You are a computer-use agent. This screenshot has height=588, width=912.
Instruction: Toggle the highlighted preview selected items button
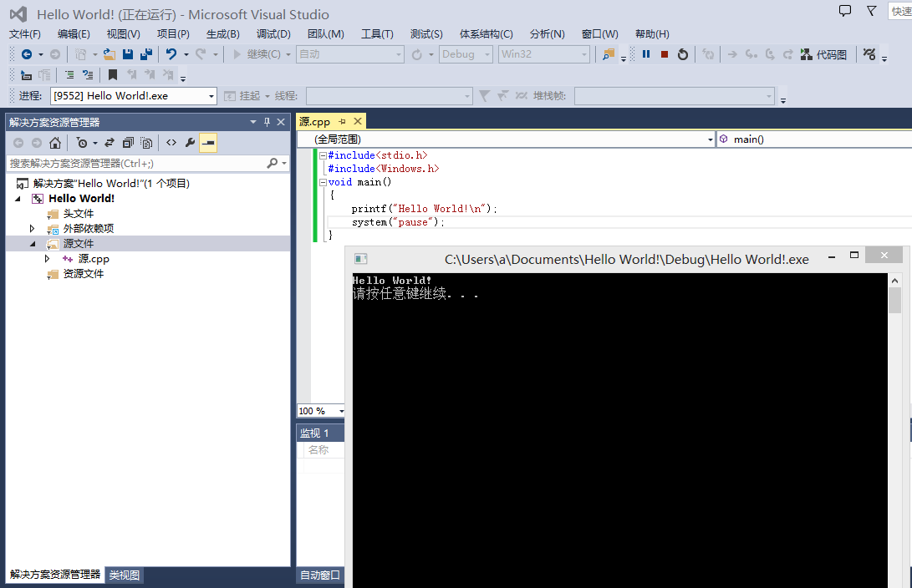pyautogui.click(x=208, y=143)
